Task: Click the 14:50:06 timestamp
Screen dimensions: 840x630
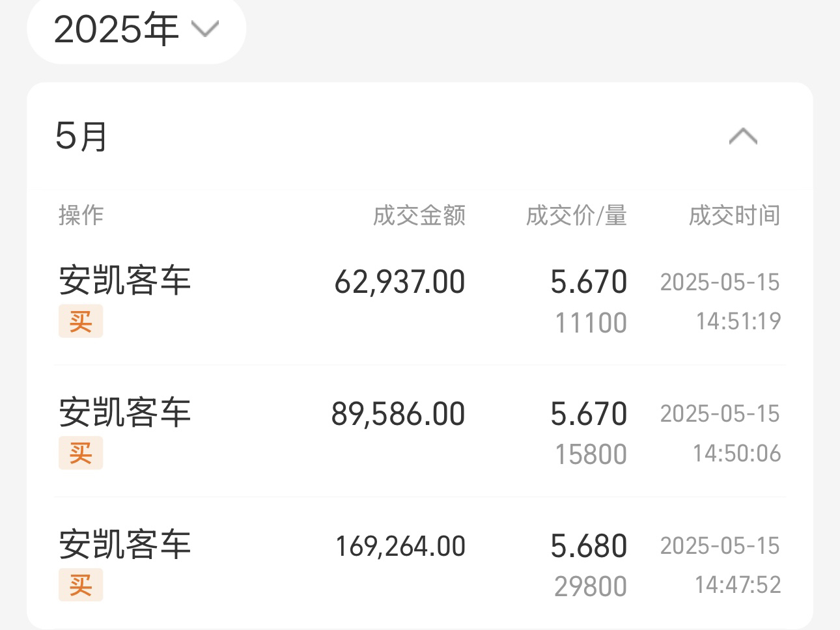Action: tap(736, 454)
